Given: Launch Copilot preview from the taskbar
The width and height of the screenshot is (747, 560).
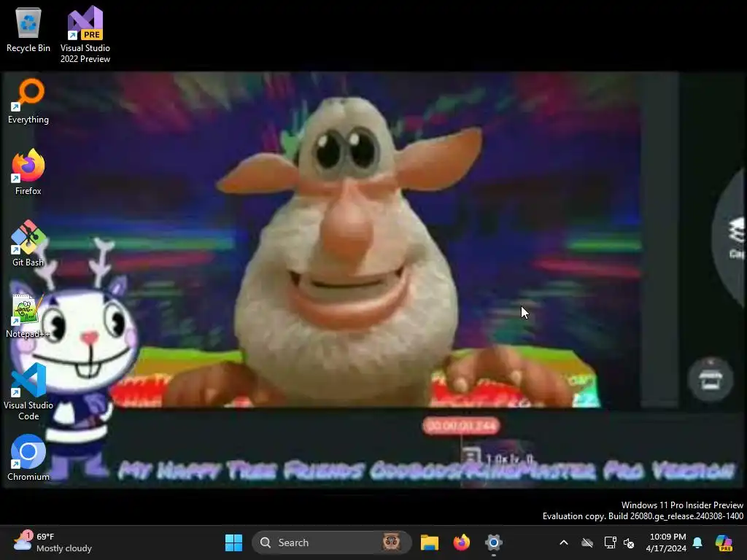Looking at the screenshot, I should click(724, 542).
